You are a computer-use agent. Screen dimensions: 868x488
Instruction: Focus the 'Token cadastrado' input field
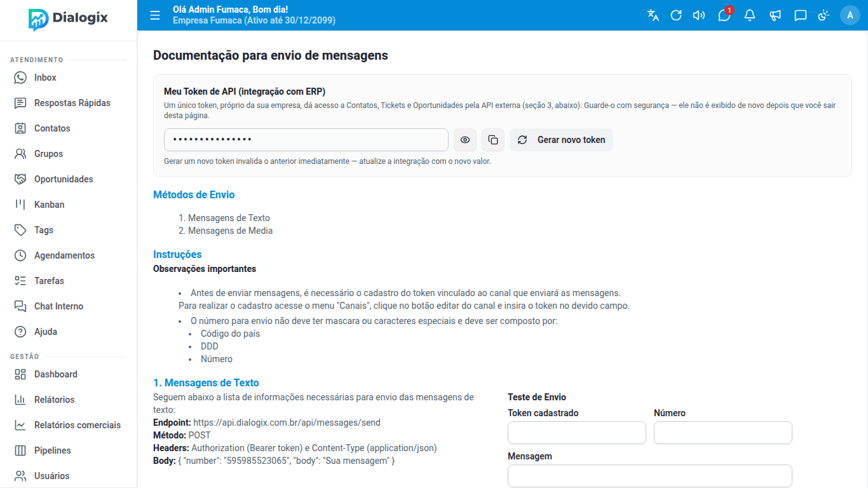tap(577, 433)
